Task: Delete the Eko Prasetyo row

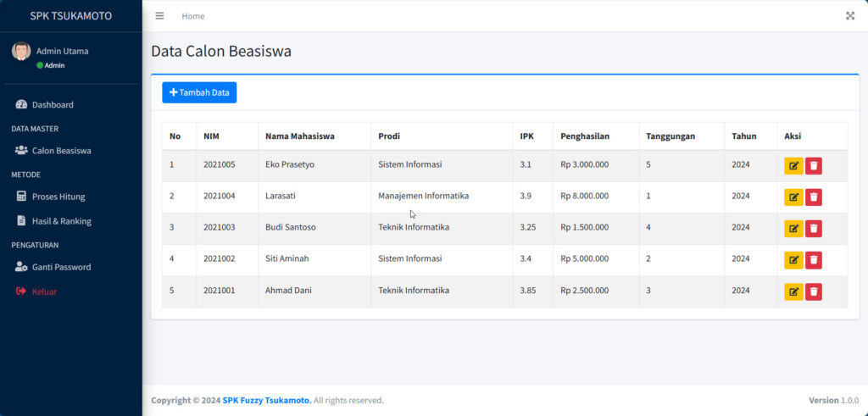Action: pyautogui.click(x=814, y=166)
